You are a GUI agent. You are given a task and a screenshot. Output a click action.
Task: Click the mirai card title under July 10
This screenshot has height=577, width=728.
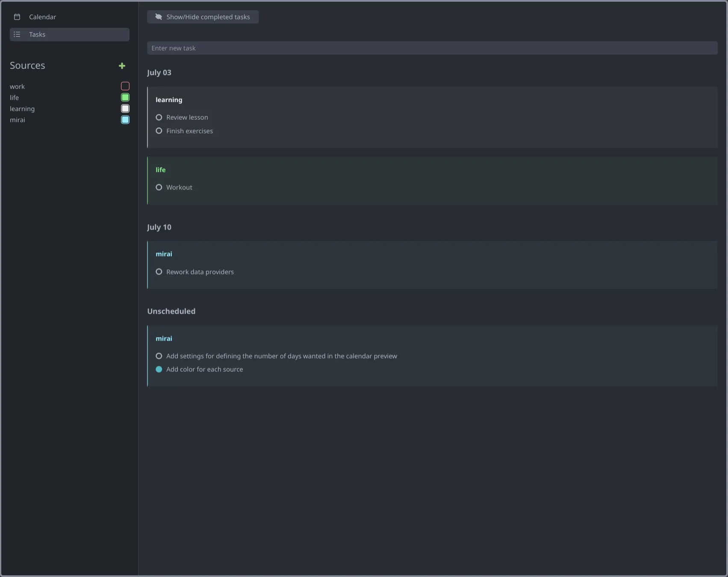click(x=164, y=254)
